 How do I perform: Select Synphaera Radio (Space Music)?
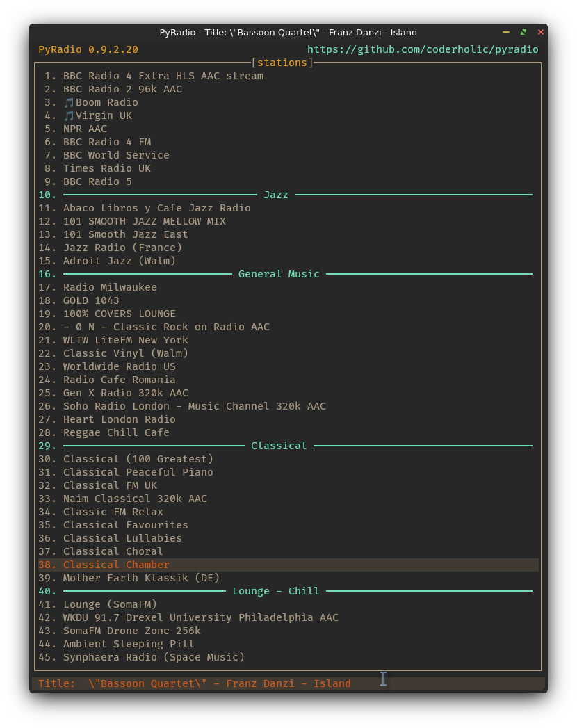pos(154,657)
